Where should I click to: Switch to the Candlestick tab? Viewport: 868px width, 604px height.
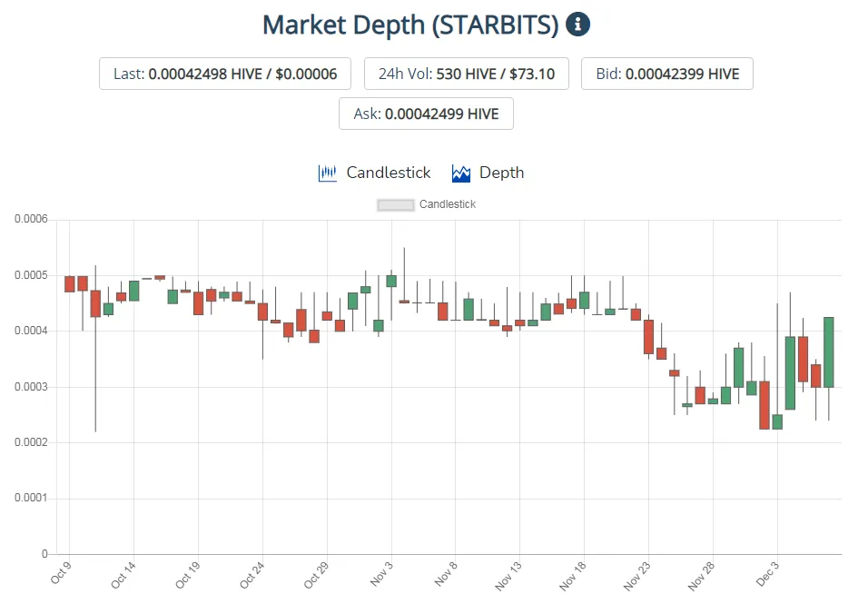click(374, 173)
